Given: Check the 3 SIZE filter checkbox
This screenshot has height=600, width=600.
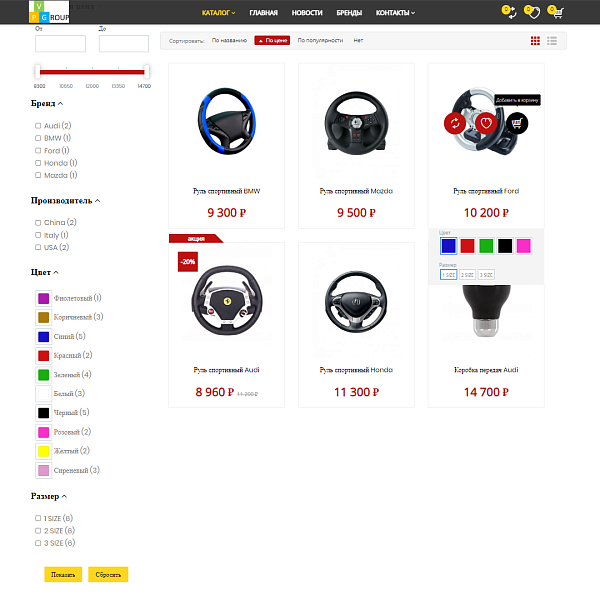Looking at the screenshot, I should pyautogui.click(x=38, y=543).
